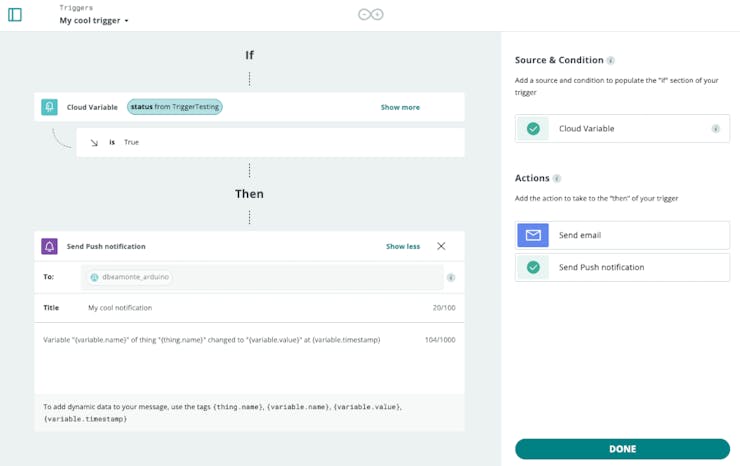Click the Arduino logo in header
This screenshot has height=466, width=740.
(370, 14)
